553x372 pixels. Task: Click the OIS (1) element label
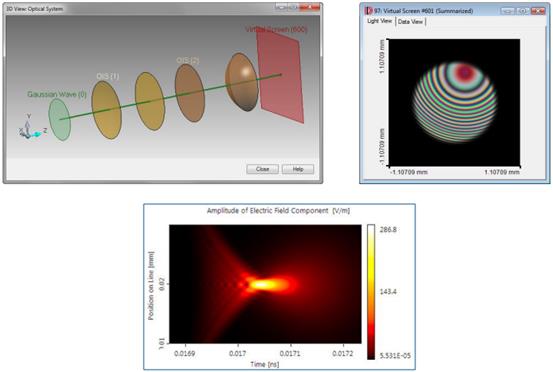point(108,76)
